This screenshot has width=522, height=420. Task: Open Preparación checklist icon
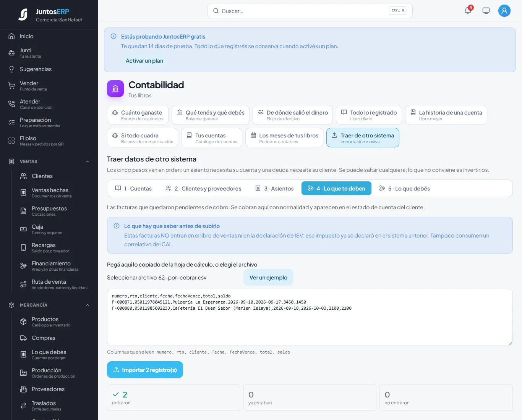[x=11, y=122]
